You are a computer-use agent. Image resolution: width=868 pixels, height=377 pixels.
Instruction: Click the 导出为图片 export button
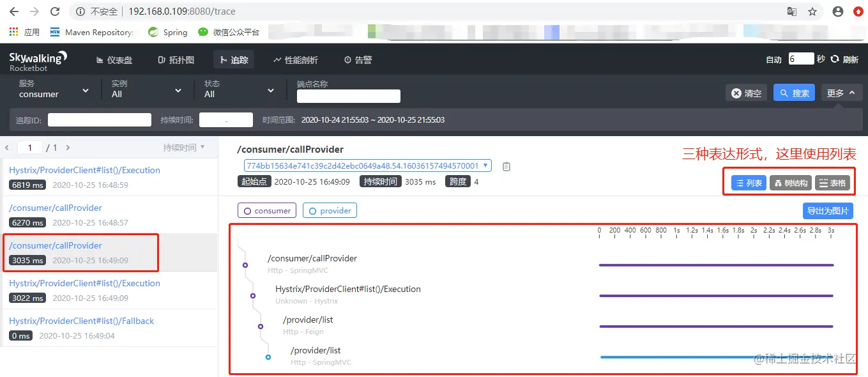point(828,211)
